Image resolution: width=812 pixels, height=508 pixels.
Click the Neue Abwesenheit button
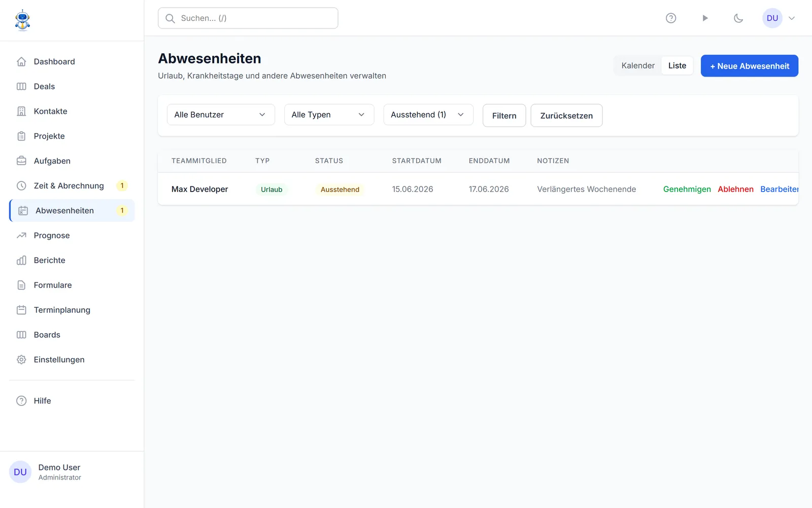(x=750, y=66)
